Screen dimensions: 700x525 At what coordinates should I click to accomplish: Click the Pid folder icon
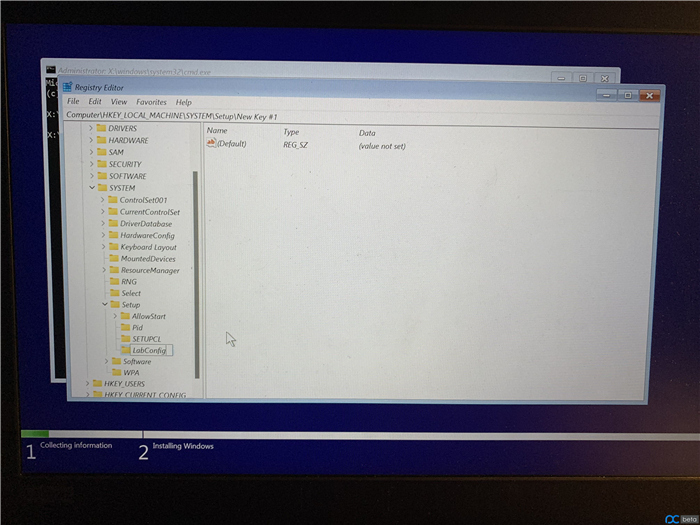[125, 327]
